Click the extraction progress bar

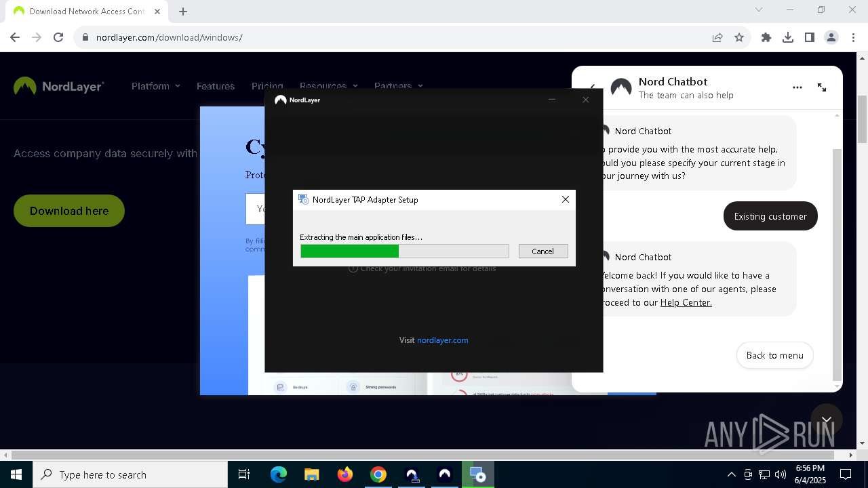(405, 251)
